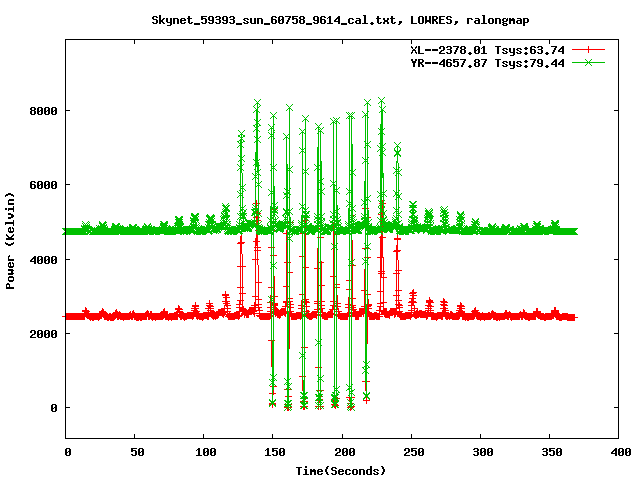Click the Power (Kelvin) y-axis label
This screenshot has width=640, height=480.
pyautogui.click(x=10, y=241)
